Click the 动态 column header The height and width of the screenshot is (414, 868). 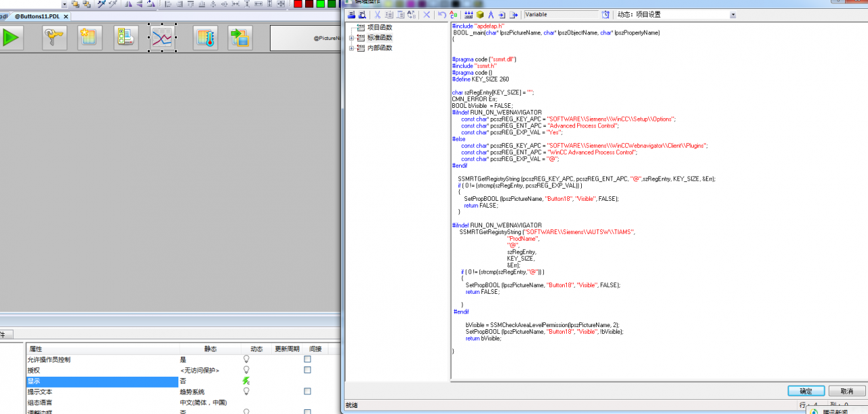[256, 349]
